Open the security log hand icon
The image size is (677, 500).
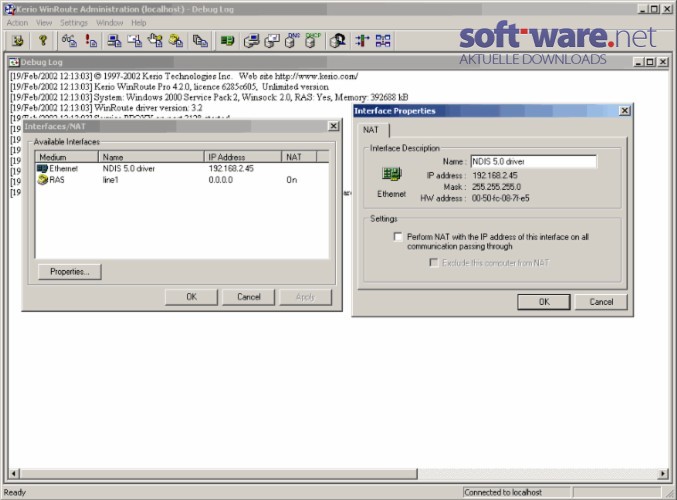pos(155,41)
